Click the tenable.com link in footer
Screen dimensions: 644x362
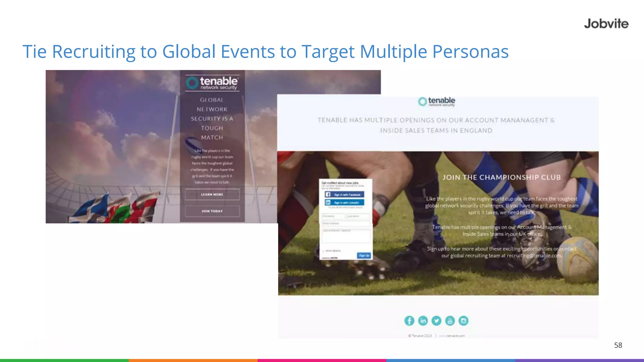point(452,336)
